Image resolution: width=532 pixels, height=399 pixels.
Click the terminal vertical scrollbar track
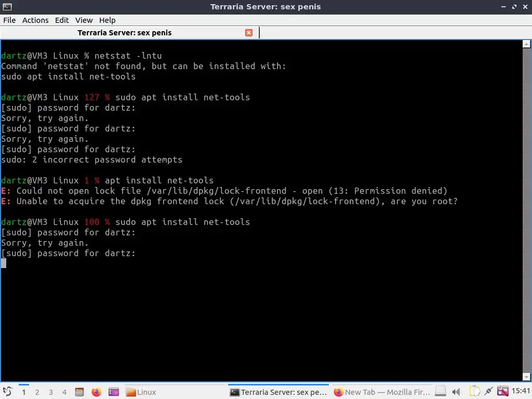point(527,210)
